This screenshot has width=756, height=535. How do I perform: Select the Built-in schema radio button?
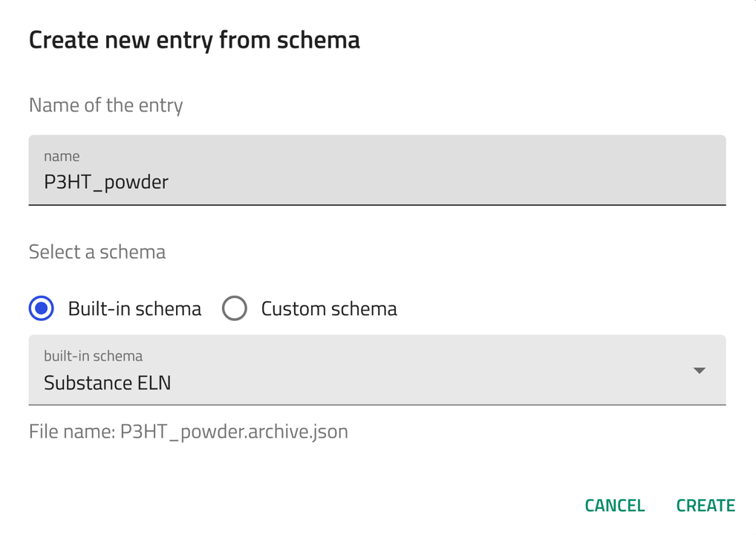[42, 308]
